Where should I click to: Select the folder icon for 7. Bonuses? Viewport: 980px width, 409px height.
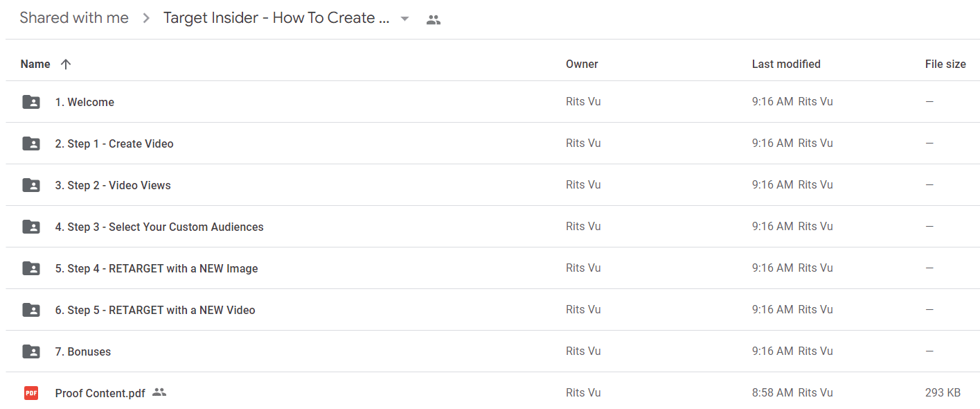click(x=31, y=351)
